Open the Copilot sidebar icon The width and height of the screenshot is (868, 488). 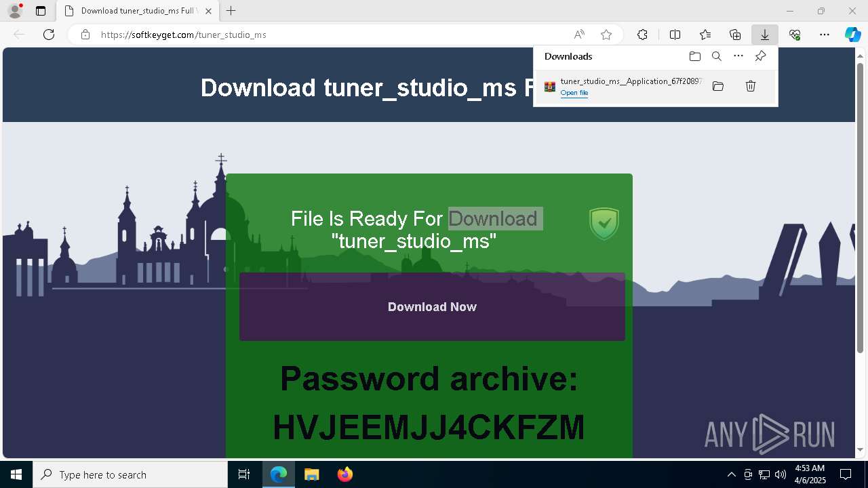tap(852, 35)
